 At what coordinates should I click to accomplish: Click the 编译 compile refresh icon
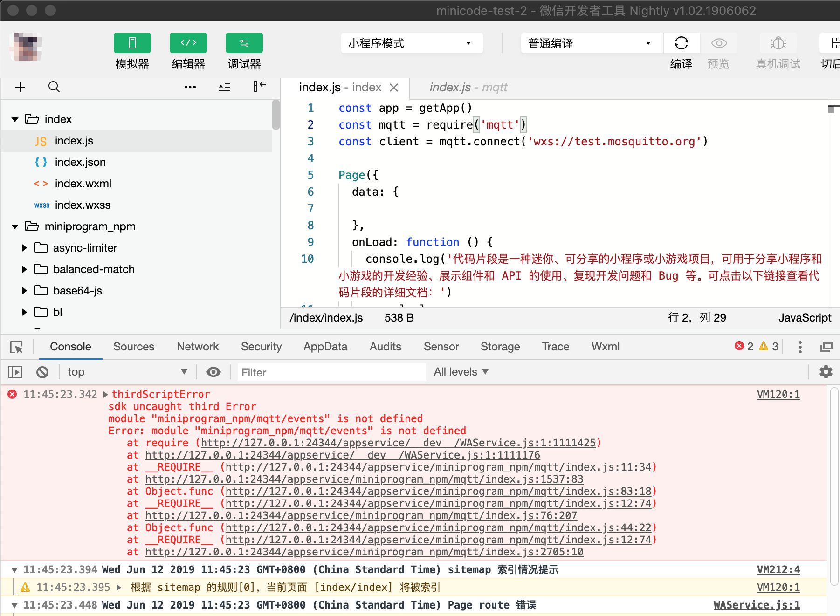pyautogui.click(x=682, y=43)
